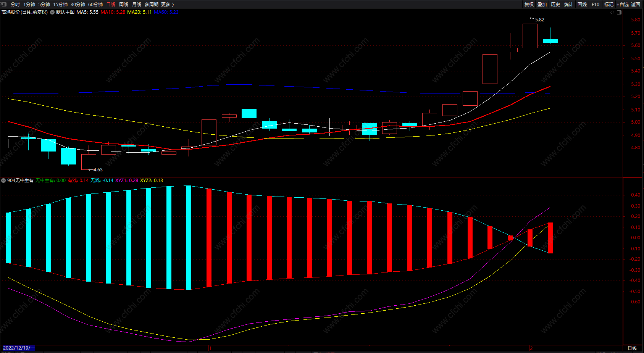Image resolution: width=644 pixels, height=353 pixels.
Task: Open 多周期 multi-period view
Action: point(152,5)
